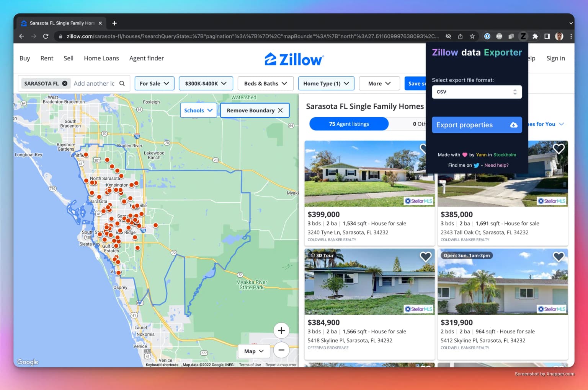Open the For Sale filter dropdown

[154, 83]
